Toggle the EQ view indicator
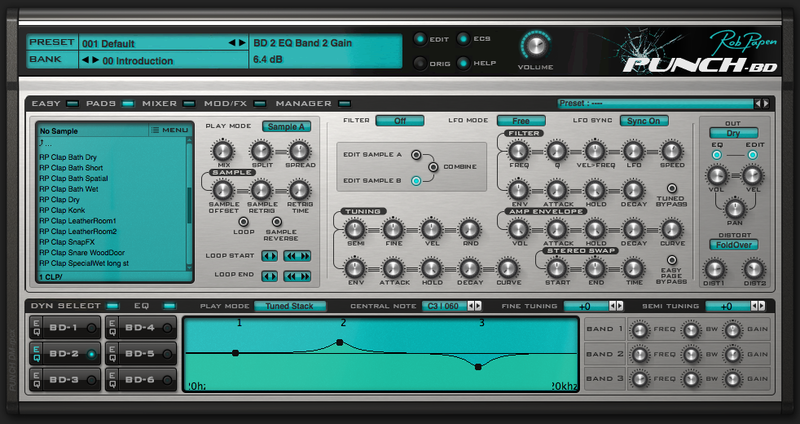 pyautogui.click(x=169, y=306)
